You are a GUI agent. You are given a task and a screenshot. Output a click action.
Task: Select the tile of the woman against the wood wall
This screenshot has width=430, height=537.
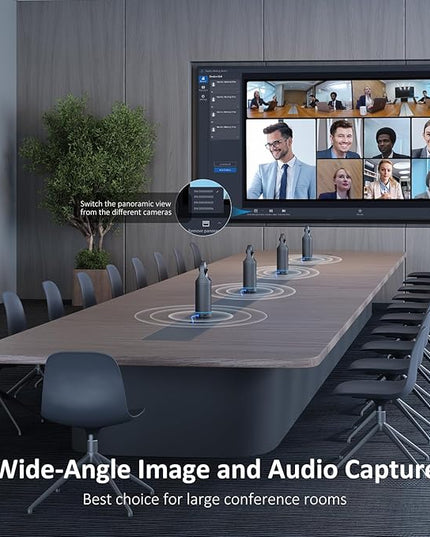340,179
